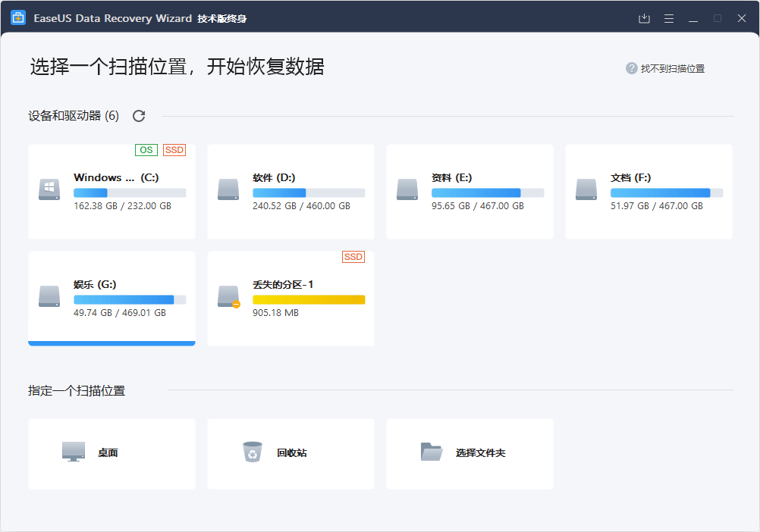Click the 回收站 recycle bin icon
Viewport: 760px width, 532px height.
(x=253, y=452)
